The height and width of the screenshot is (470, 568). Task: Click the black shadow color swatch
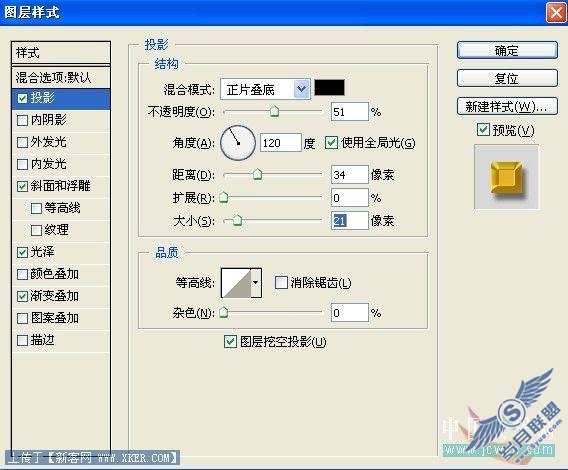(329, 88)
